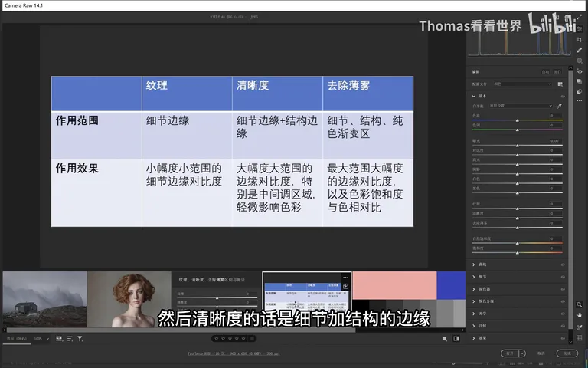Viewport: 588px width, 368px height.
Task: Set a five-star rating
Action: pos(243,339)
